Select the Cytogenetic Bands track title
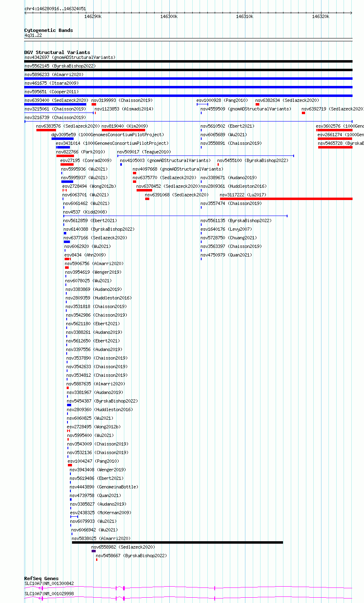364x603 pixels. coord(49,30)
